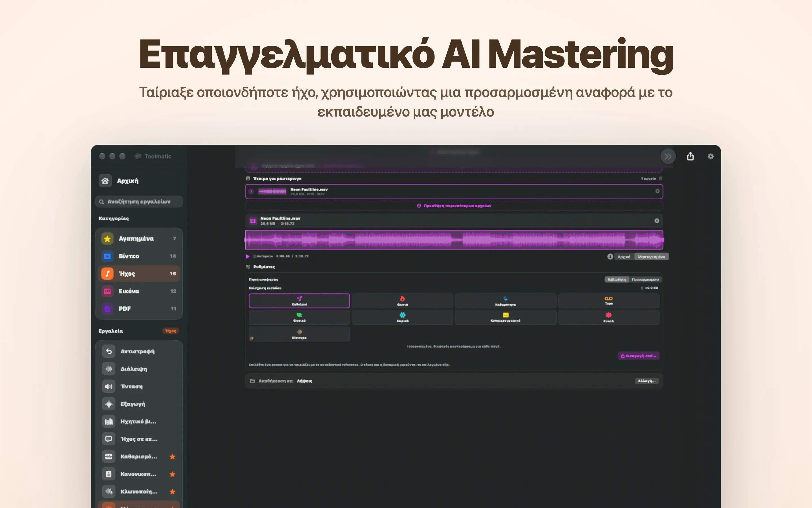Select the Προσαρμοσμένο reference source
The height and width of the screenshot is (508, 812).
click(645, 279)
